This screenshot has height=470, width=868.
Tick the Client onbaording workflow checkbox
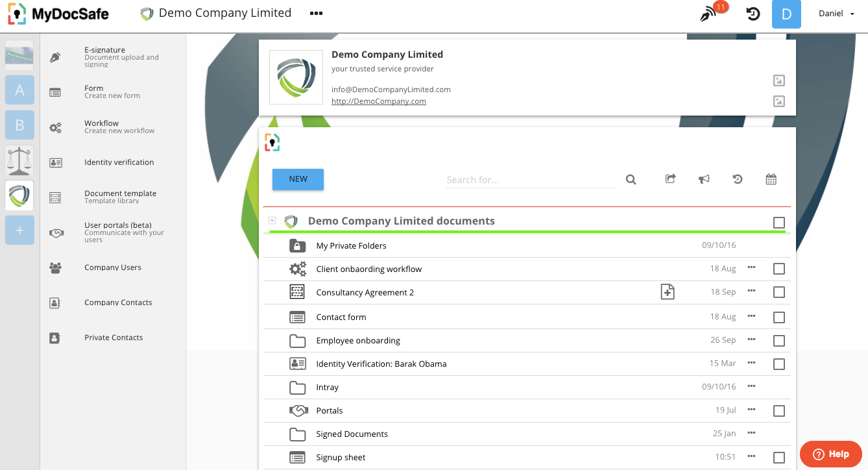[x=779, y=269]
